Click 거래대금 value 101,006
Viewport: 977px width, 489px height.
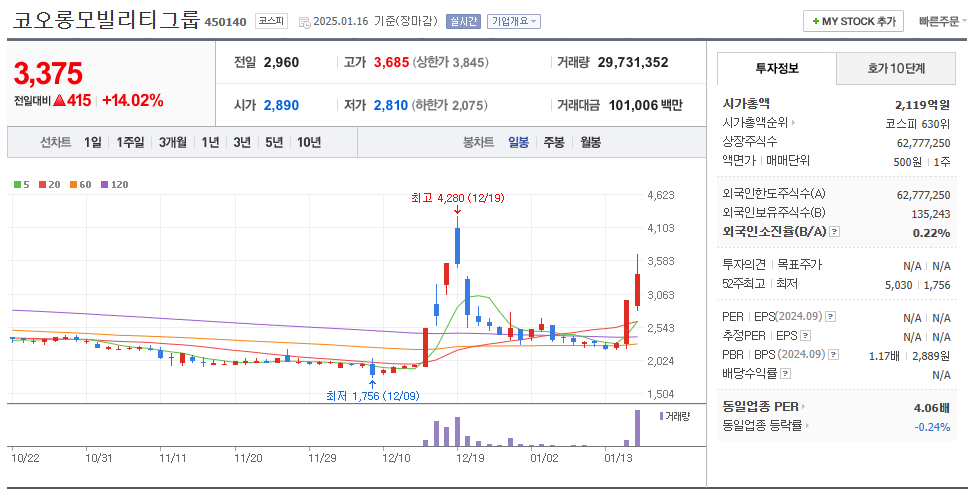[634, 105]
